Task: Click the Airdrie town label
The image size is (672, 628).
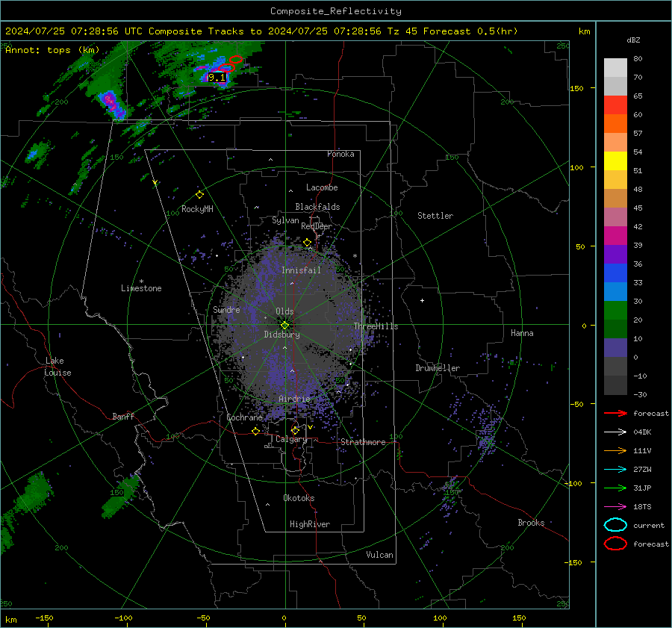Action: [294, 399]
